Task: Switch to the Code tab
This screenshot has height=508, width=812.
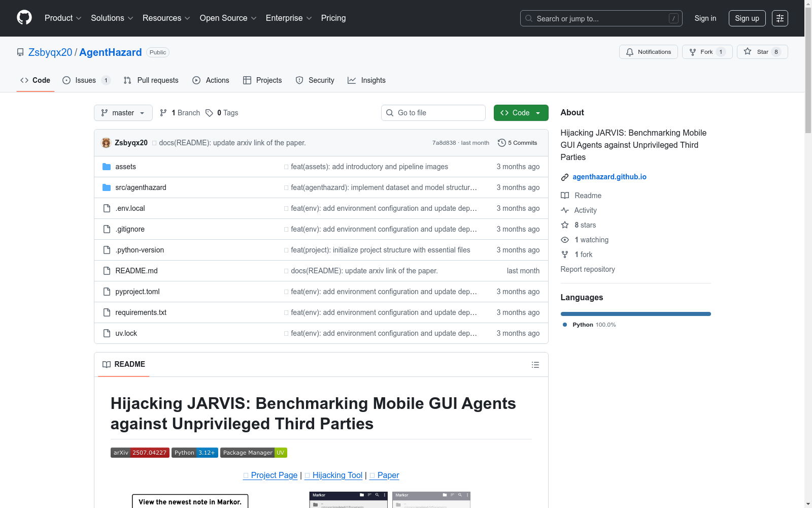Action: 36,80
